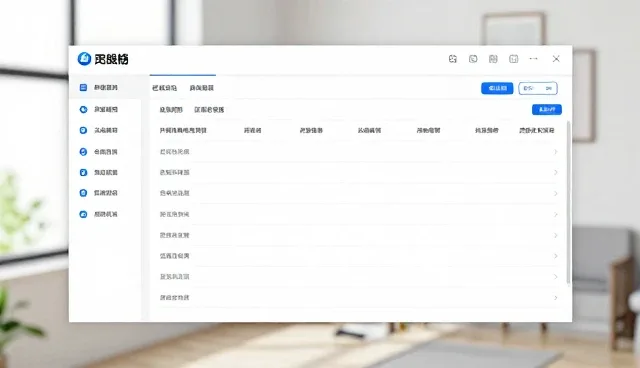
Task: Click the fourth table column header
Action: point(369,131)
